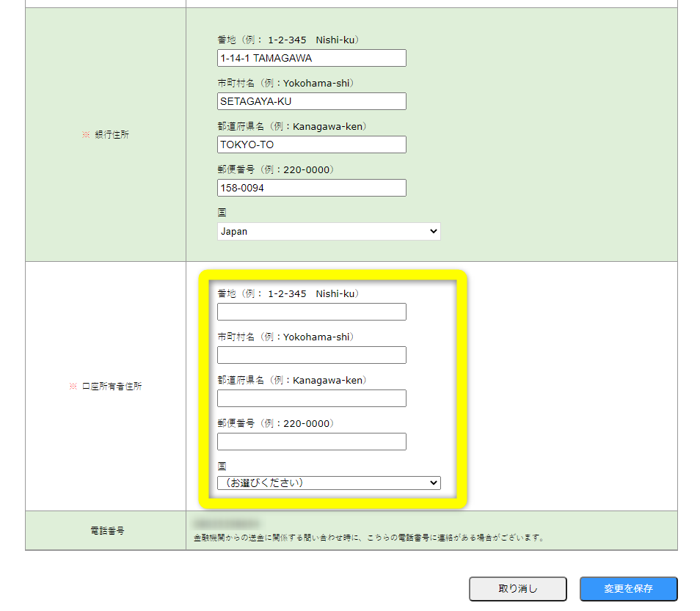Focus the empty 市町村名 field for account holder
This screenshot has height=611, width=700.
[x=311, y=355]
